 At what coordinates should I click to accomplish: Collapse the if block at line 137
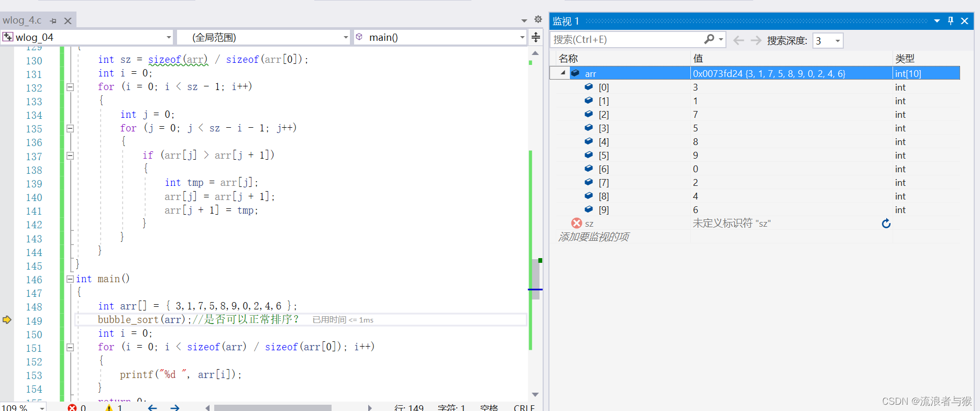70,155
